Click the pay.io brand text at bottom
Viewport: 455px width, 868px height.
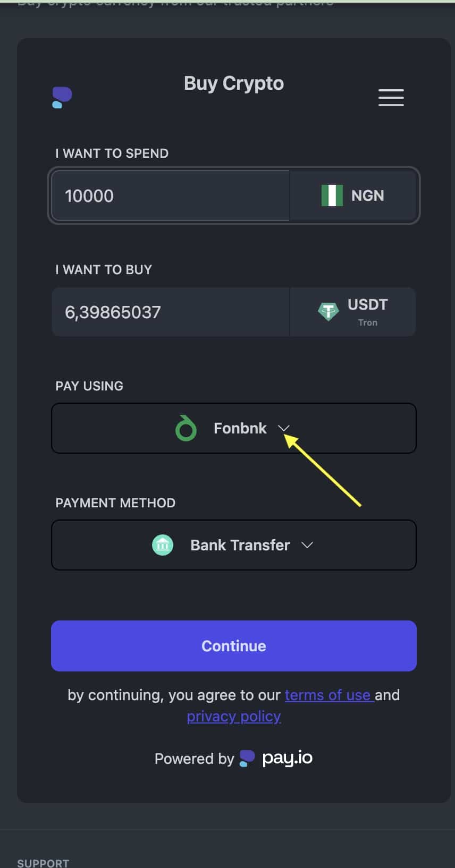288,758
